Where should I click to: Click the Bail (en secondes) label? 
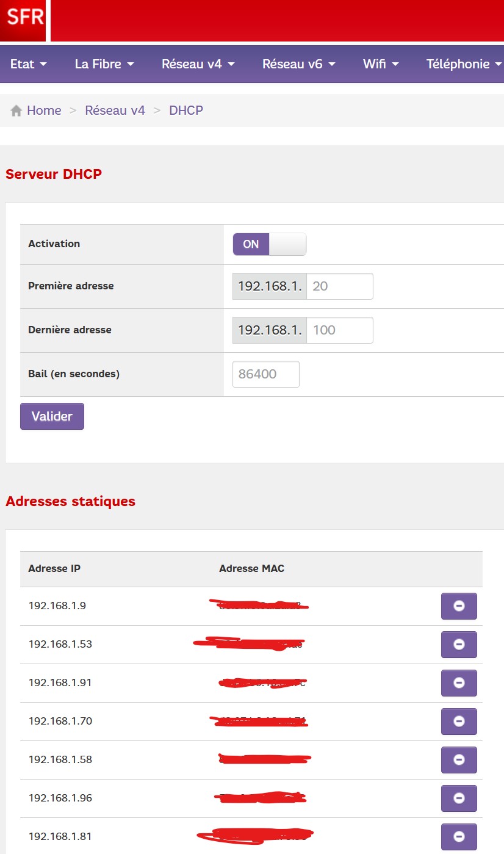pyautogui.click(x=74, y=374)
